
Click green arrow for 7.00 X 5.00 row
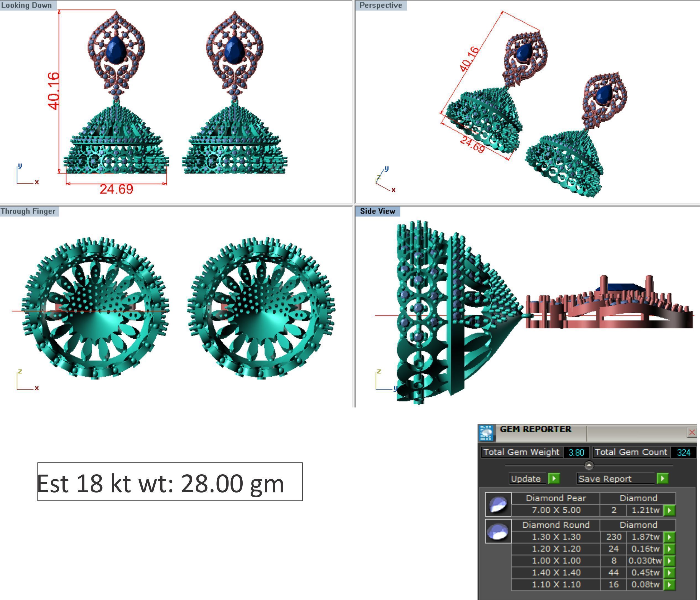[669, 510]
